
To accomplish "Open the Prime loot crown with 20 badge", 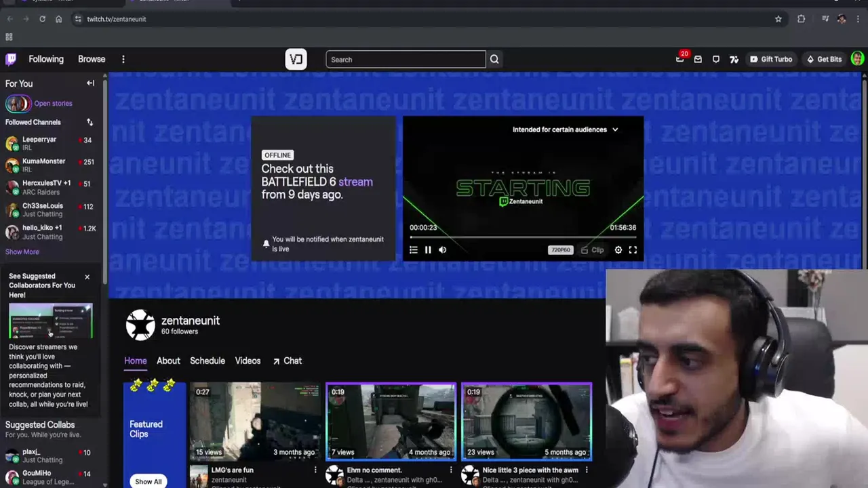I will coord(680,59).
